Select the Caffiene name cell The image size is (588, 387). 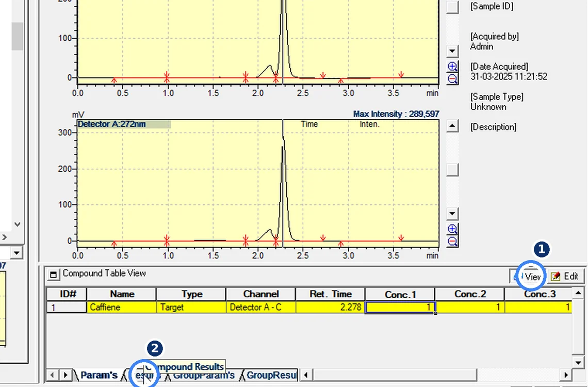pos(122,308)
